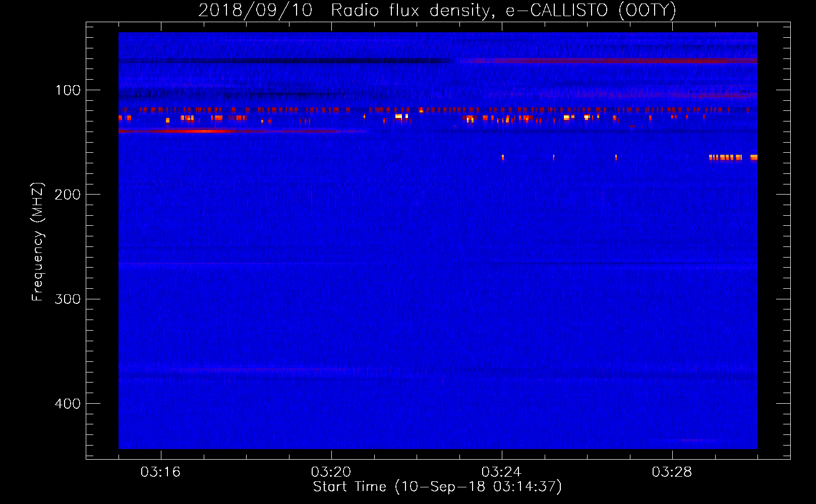Click the 200 frequency tick label
Image resolution: width=816 pixels, height=504 pixels.
pos(68,195)
